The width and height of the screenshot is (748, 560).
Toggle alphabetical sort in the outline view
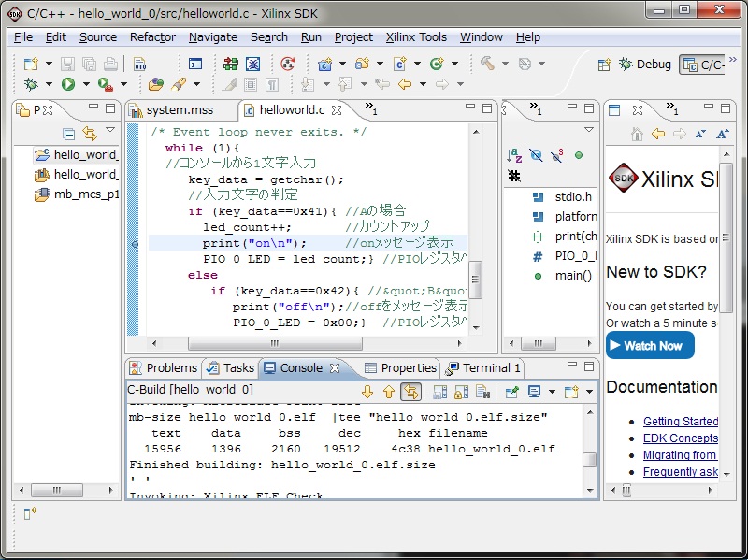click(514, 155)
